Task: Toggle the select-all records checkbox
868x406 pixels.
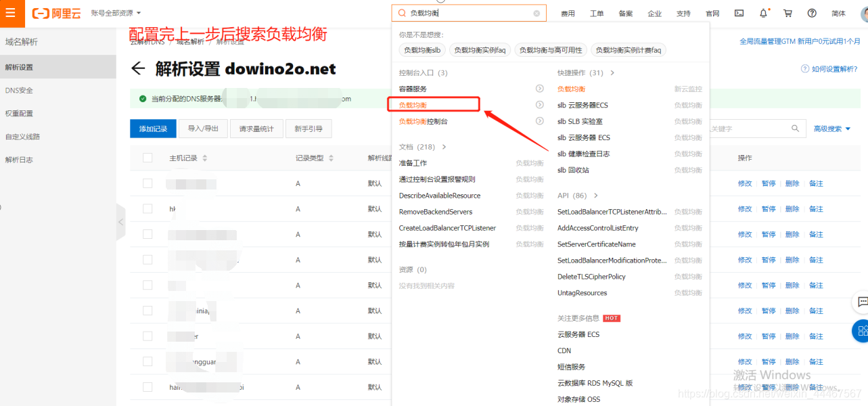Action: pos(147,158)
